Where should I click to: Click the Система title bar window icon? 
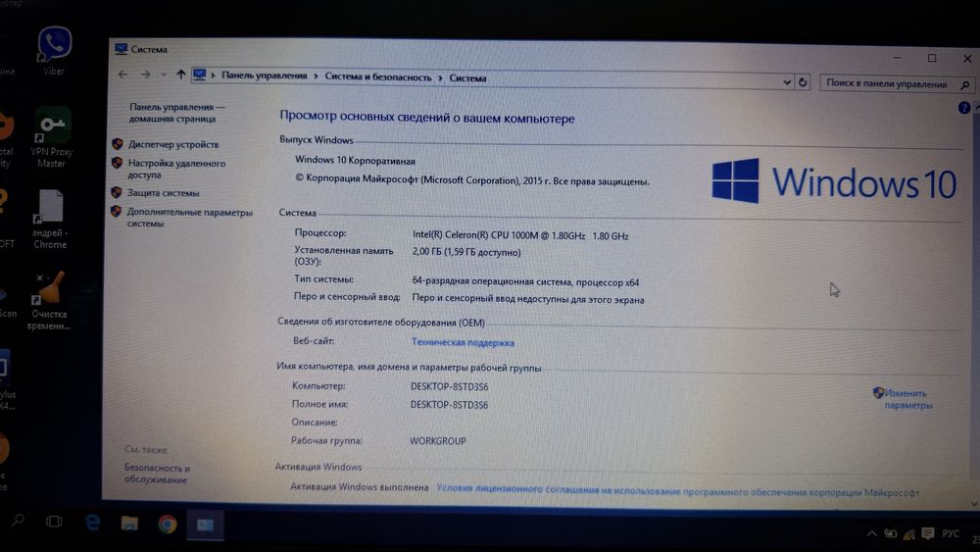(122, 49)
